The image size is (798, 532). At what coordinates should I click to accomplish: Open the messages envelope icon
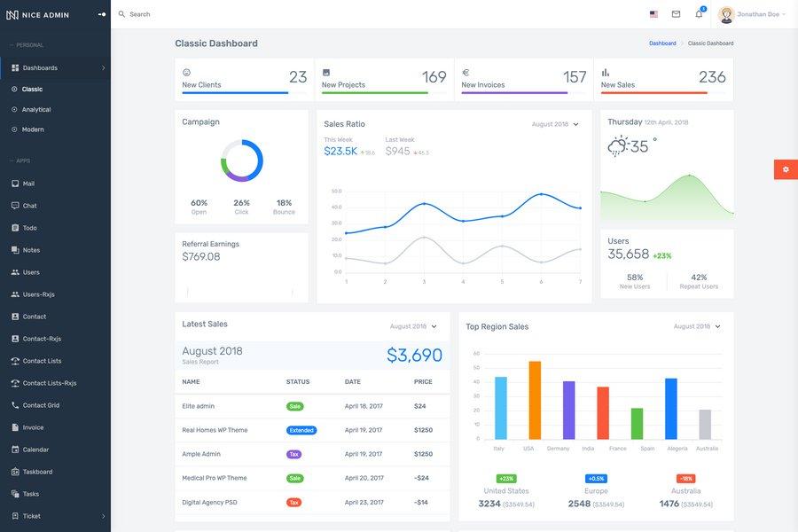click(674, 12)
